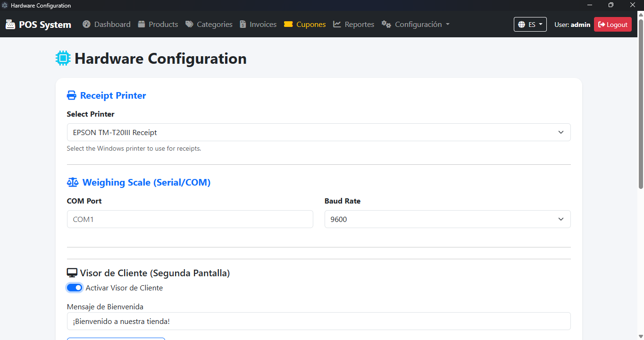Click the Cupones ticket icon
The width and height of the screenshot is (644, 340).
point(288,24)
